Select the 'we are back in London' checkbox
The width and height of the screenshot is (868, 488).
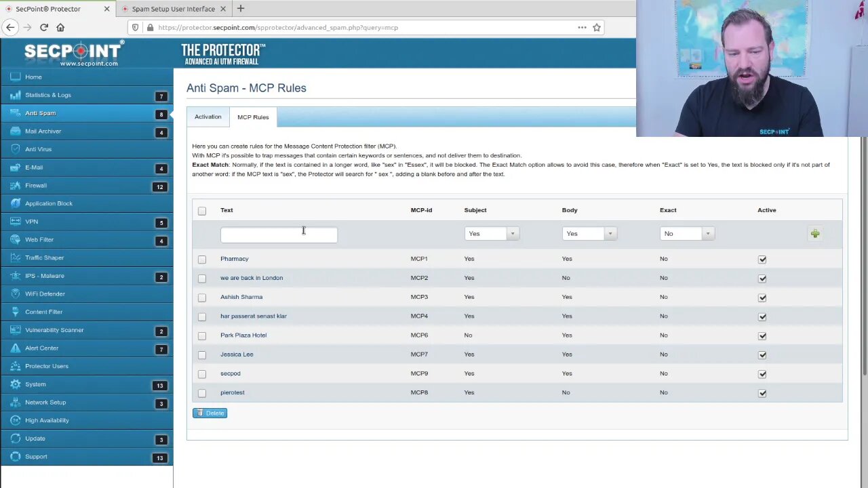point(202,278)
